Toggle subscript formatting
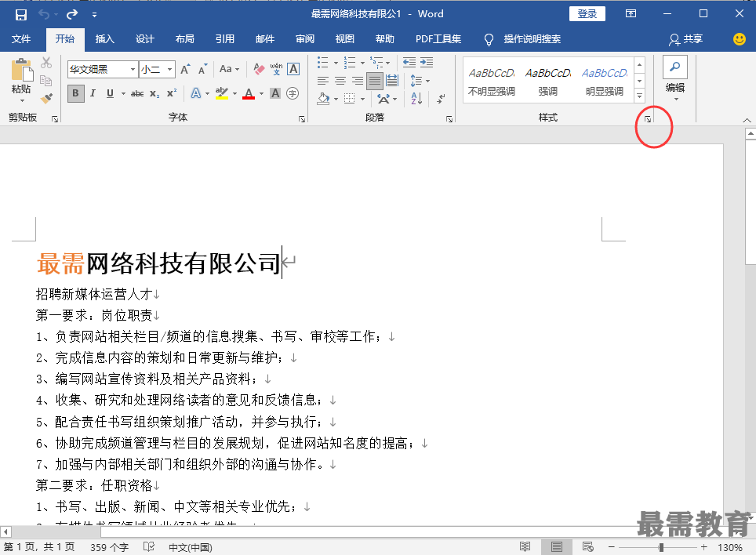 pyautogui.click(x=154, y=93)
